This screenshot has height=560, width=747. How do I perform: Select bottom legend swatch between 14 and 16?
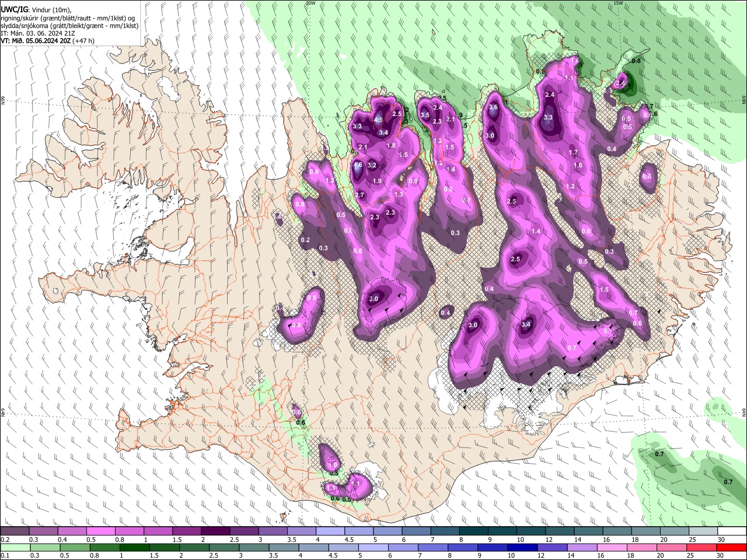pos(582,547)
